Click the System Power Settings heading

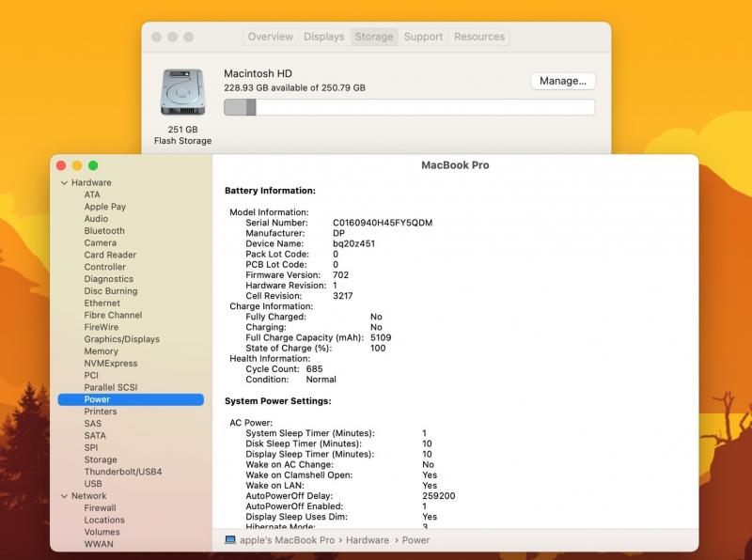pyautogui.click(x=278, y=401)
